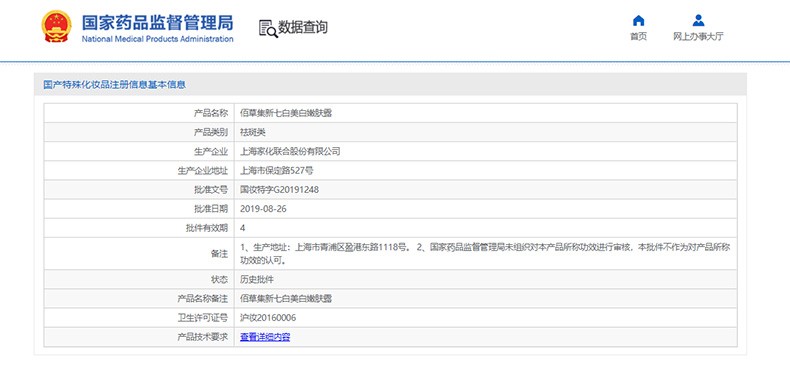Click the 卫生许可证号 label cell
This screenshot has width=790, height=377.
pos(139,318)
